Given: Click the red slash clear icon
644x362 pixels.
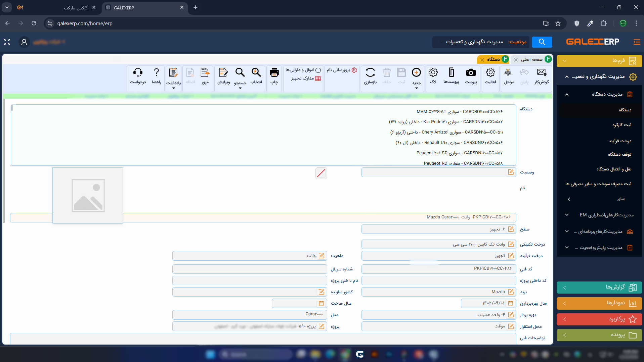Looking at the screenshot, I should pyautogui.click(x=321, y=173).
